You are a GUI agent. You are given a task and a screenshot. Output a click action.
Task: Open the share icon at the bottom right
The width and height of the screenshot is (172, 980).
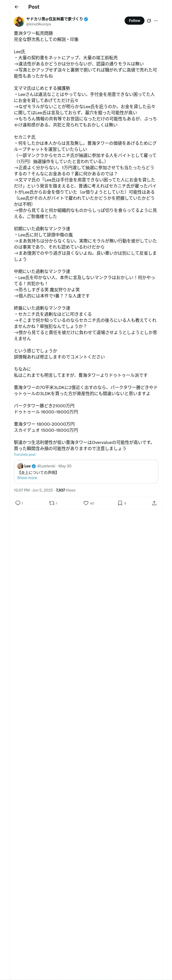[154, 503]
